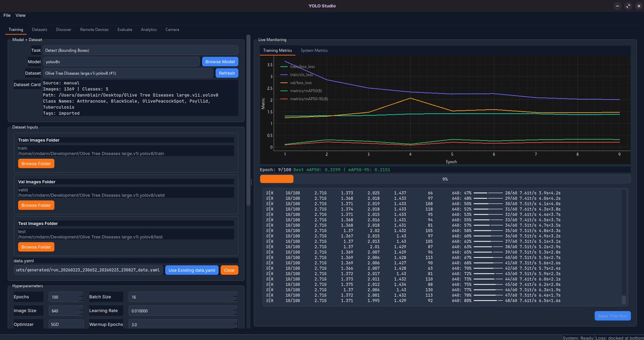Restore down the YOLO Studio window
The width and height of the screenshot is (644, 340).
tap(627, 5)
